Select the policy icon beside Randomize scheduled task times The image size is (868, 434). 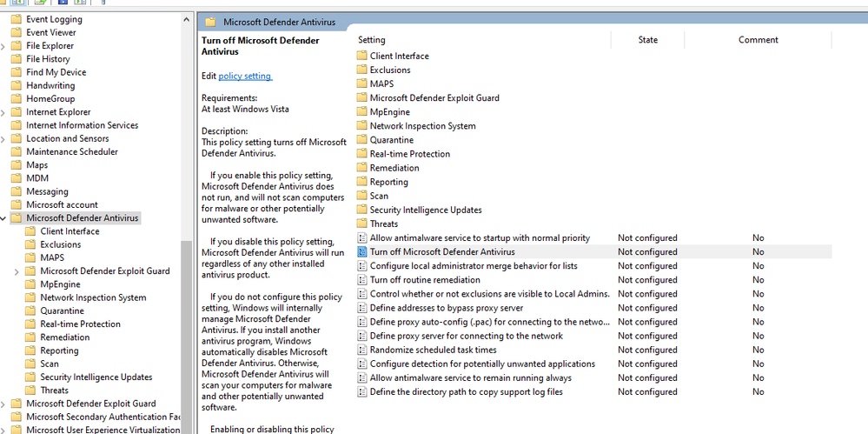[361, 350]
